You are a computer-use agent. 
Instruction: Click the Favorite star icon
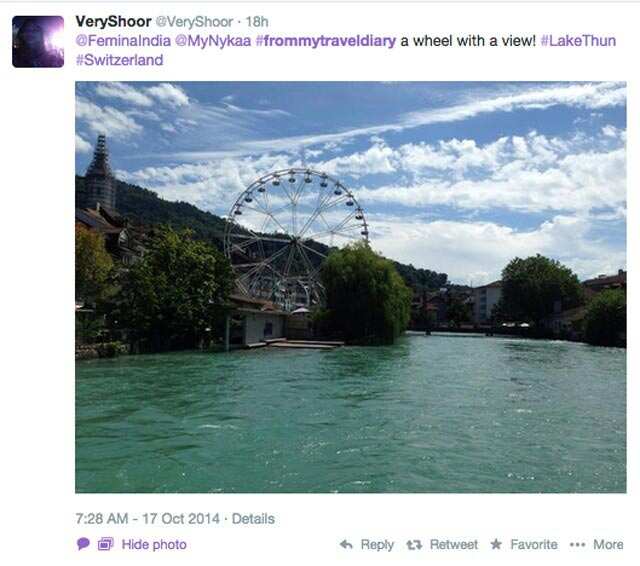(x=496, y=544)
